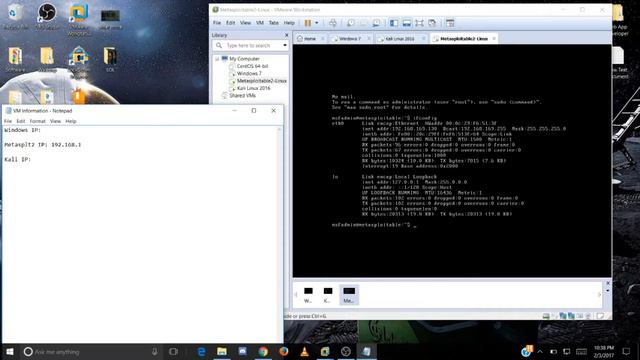This screenshot has width=640, height=360.
Task: Click Send Ctrl+Alt+Del icon in VMware toolbar
Action: pos(333,23)
